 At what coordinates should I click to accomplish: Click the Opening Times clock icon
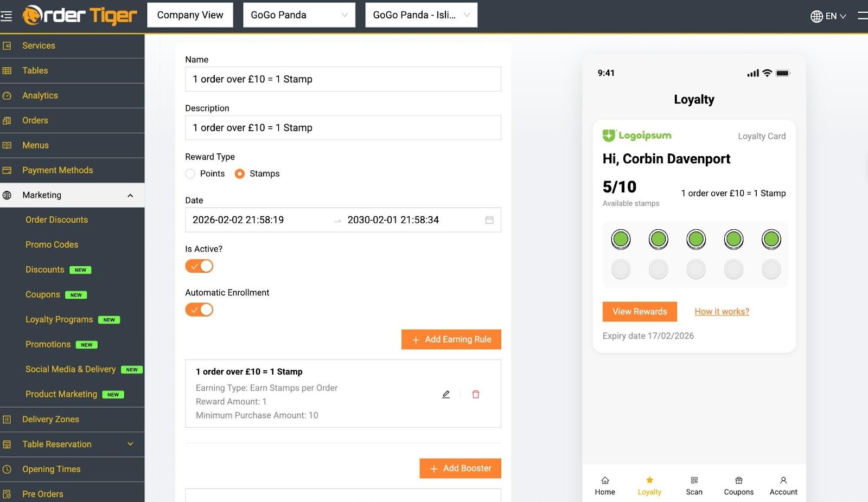click(x=7, y=469)
